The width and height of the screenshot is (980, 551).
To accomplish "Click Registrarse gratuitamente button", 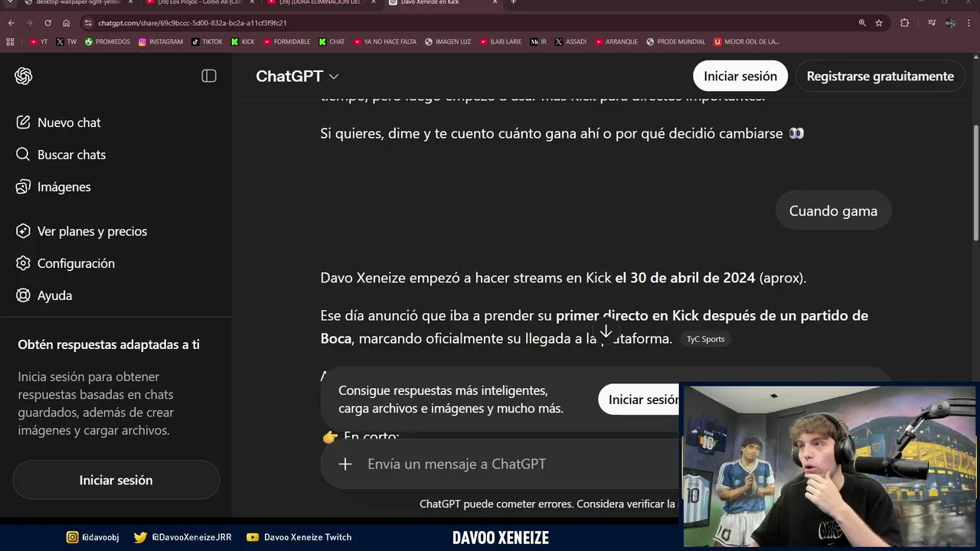I will [x=880, y=76].
